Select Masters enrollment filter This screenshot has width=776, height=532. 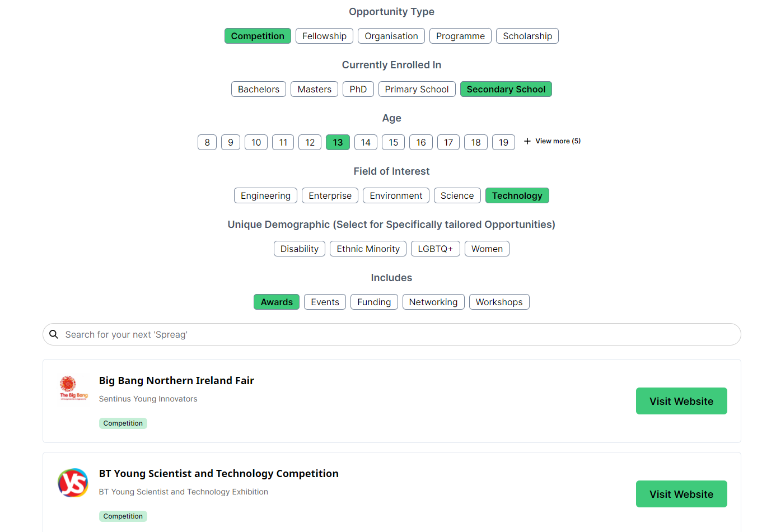315,89
